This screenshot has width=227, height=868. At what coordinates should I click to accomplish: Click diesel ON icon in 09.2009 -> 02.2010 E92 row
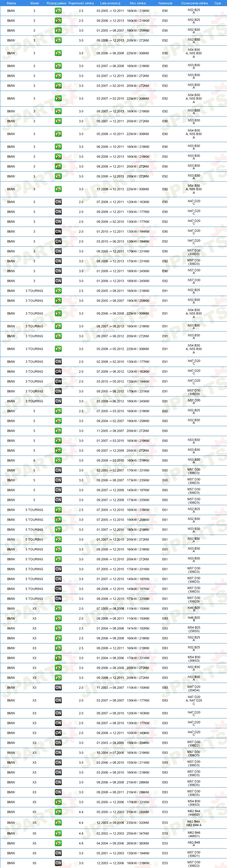[x=58, y=221]
